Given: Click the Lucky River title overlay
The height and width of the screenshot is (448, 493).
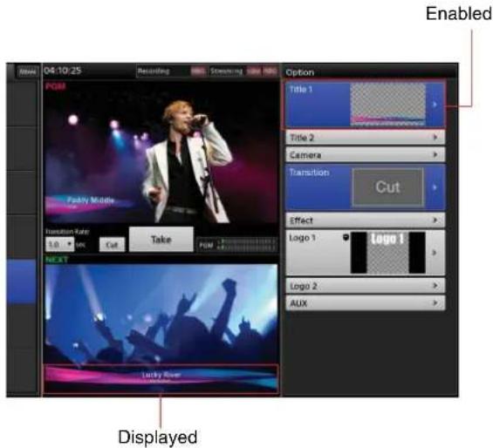Looking at the screenshot, I should [x=161, y=379].
